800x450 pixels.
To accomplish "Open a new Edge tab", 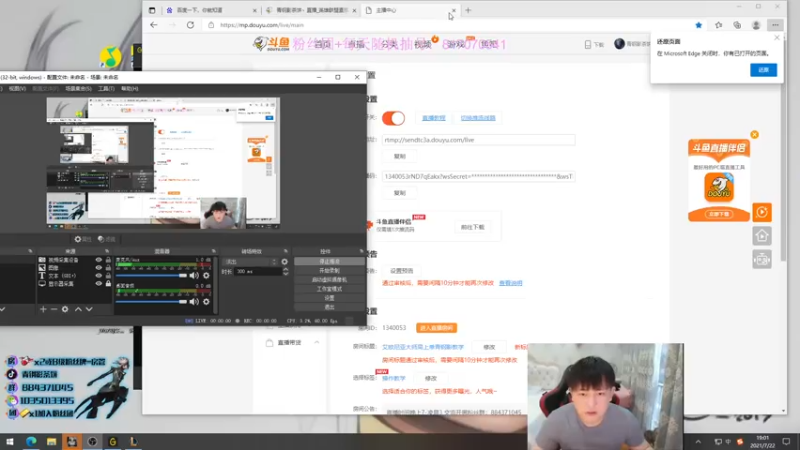I will pyautogui.click(x=468, y=10).
